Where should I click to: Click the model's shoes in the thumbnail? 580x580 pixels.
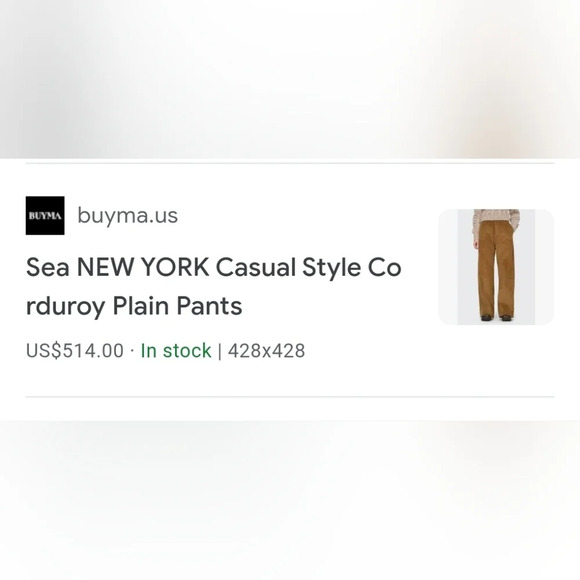click(x=496, y=317)
